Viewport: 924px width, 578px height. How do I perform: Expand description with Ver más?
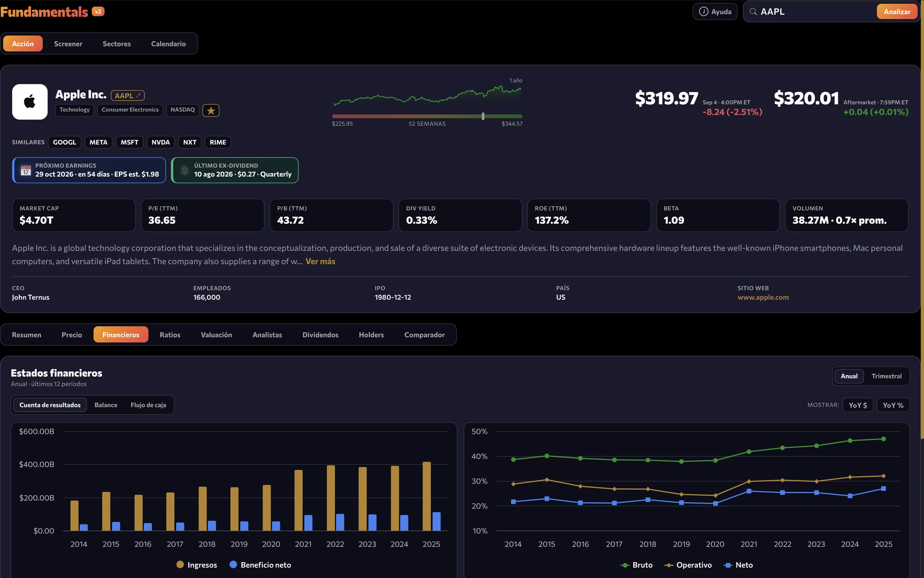point(320,261)
